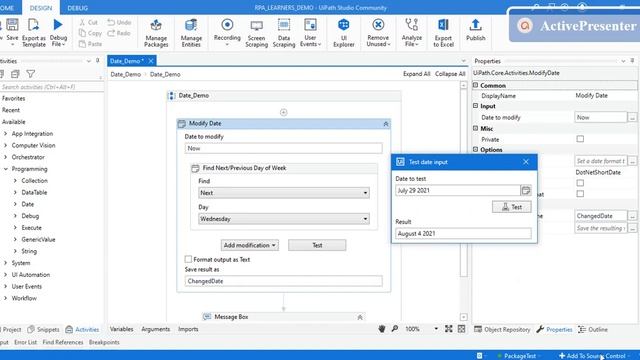Click the Date to test field
The height and width of the screenshot is (360, 640).
coord(458,190)
